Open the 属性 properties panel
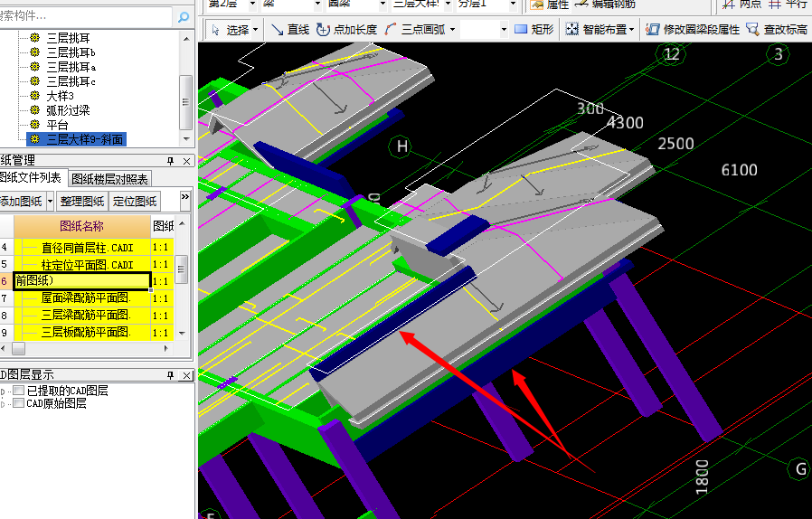Screen dimensions: 812x519 click(x=549, y=5)
